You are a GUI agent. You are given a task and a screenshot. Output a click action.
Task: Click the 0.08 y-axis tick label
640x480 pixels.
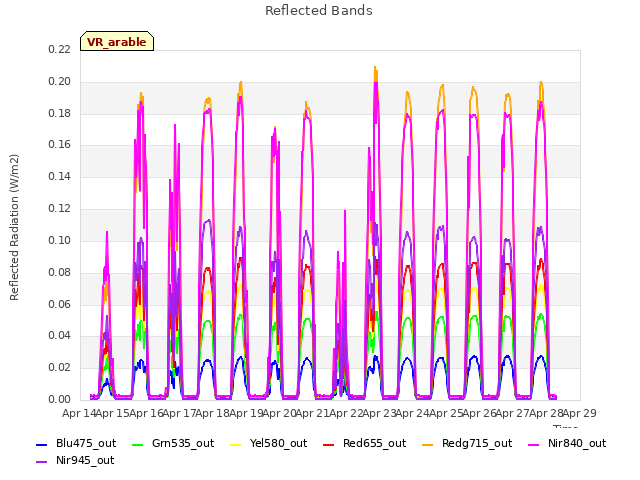60,272
